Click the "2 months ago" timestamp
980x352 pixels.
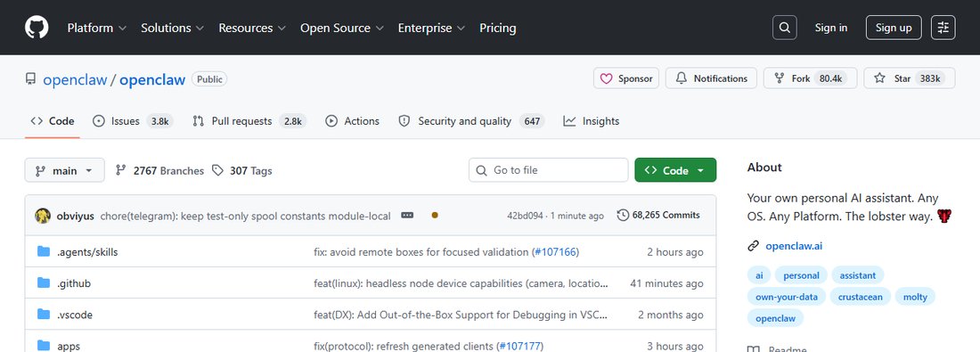671,315
